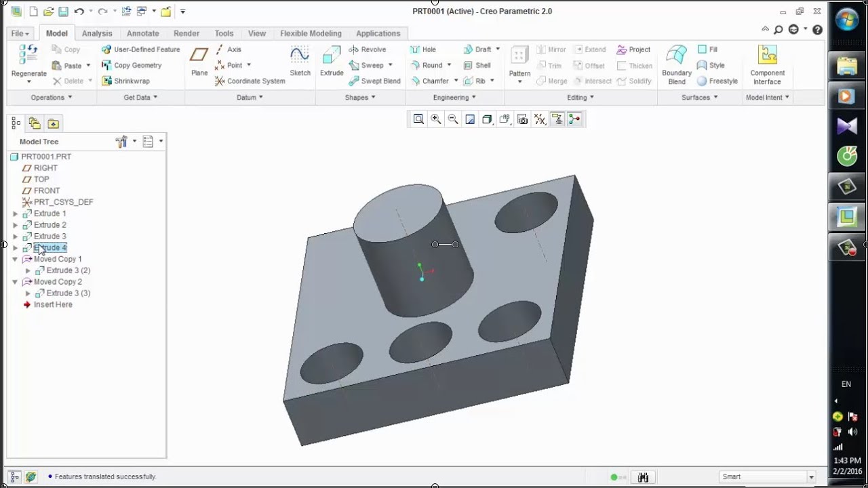The image size is (868, 488).
Task: Click the clock in system tray
Action: 848,466
